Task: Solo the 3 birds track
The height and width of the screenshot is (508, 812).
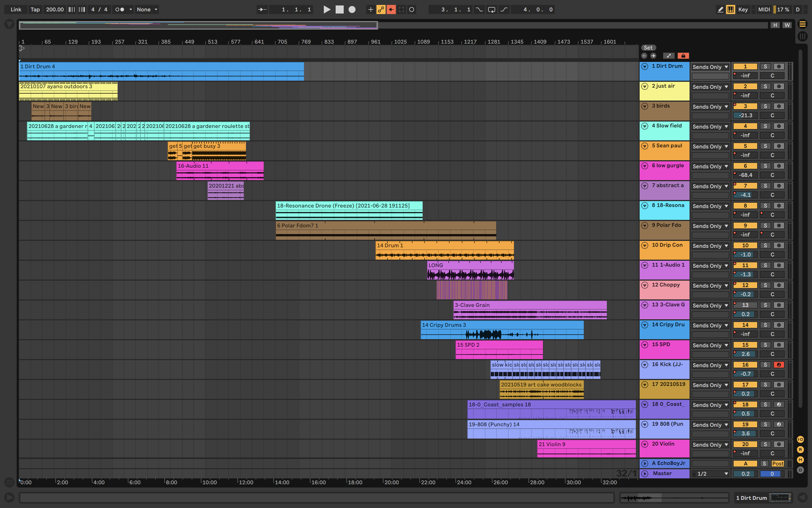Action: click(x=765, y=106)
